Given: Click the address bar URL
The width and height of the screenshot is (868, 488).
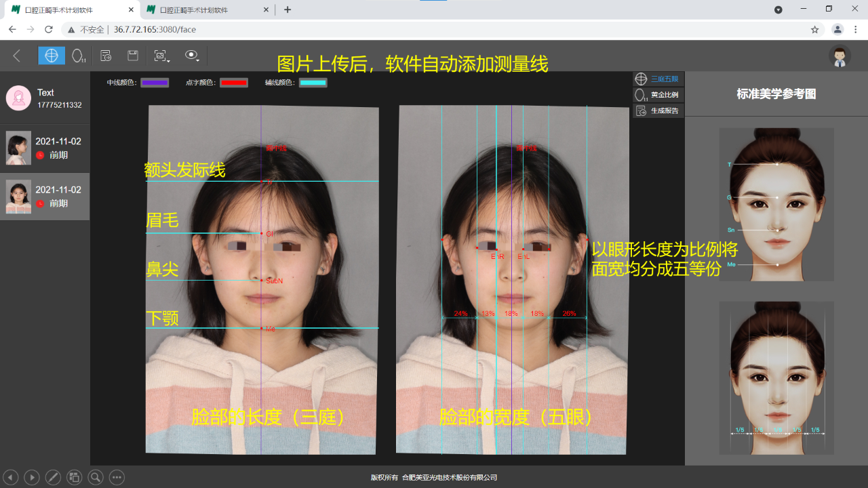Looking at the screenshot, I should point(155,30).
